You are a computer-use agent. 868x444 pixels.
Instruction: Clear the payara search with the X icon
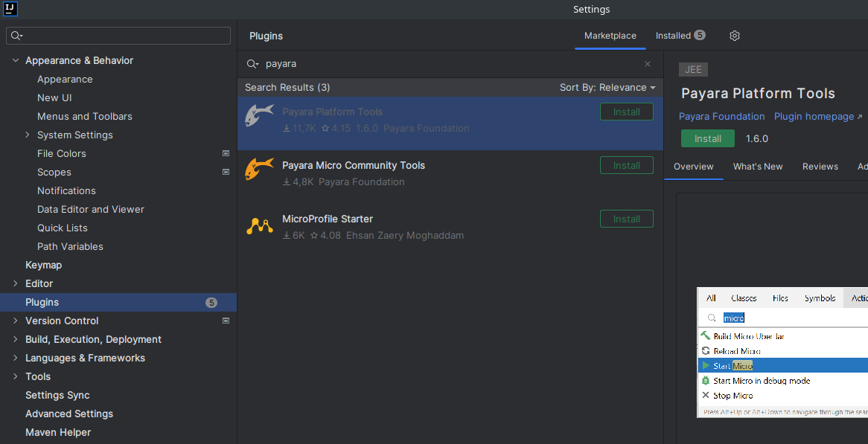point(647,64)
